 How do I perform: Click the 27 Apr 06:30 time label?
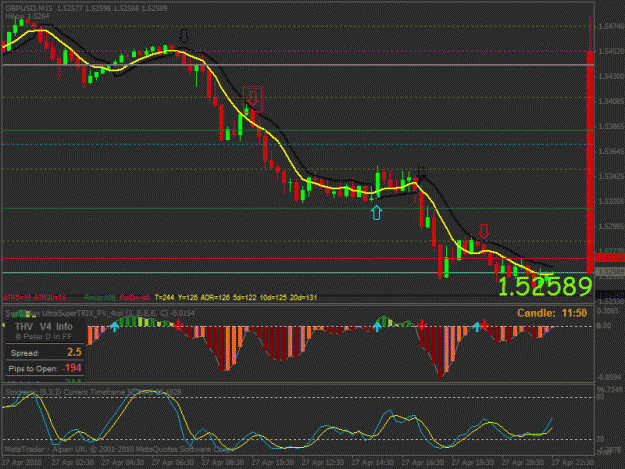(173, 463)
